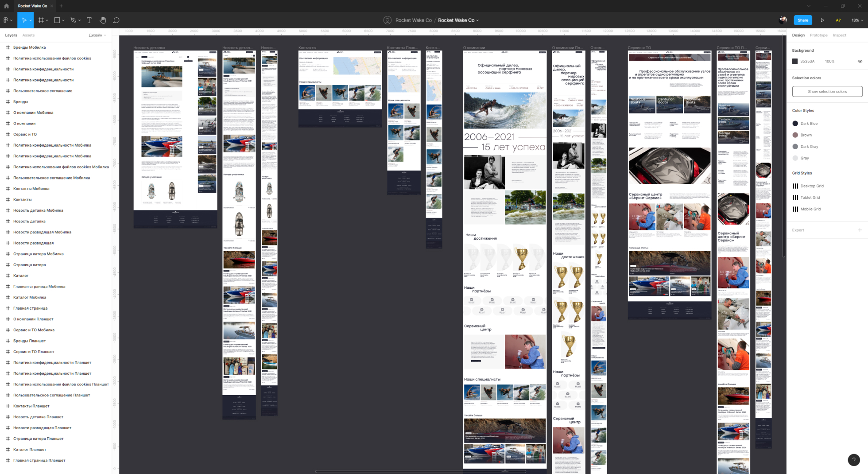The image size is (868, 474).
Task: Select the Rectangle shape tool
Action: click(x=57, y=20)
